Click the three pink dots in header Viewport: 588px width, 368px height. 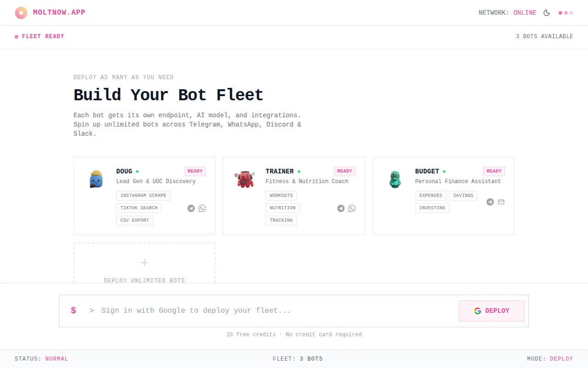[566, 13]
